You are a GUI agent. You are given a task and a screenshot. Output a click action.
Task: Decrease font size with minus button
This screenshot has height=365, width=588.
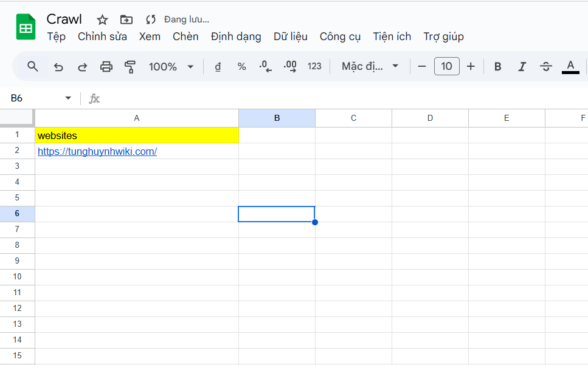[422, 67]
